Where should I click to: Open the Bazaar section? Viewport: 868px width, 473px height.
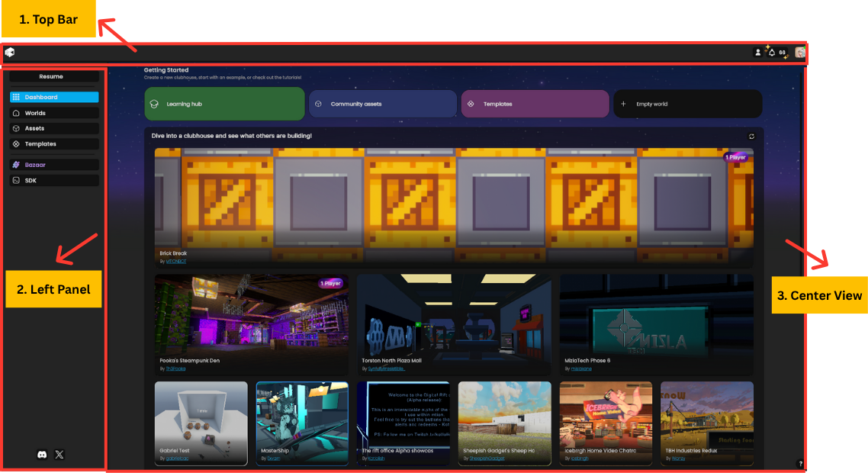tap(54, 165)
